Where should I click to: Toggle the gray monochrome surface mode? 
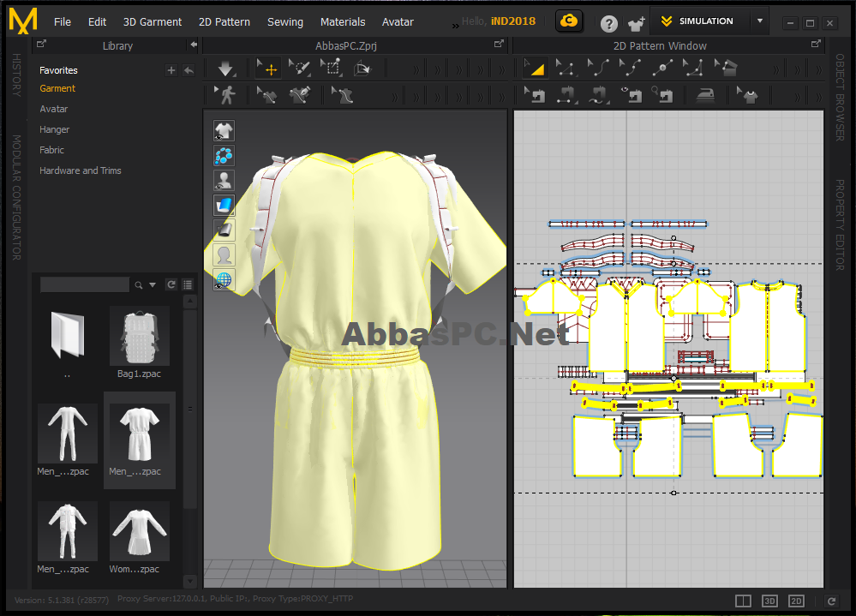pos(224,230)
